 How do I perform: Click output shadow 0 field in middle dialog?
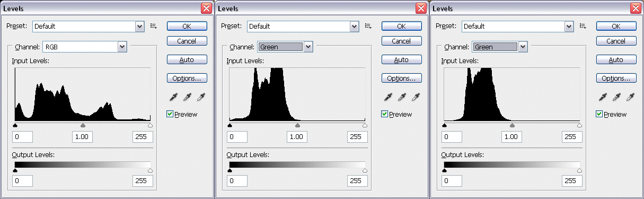(x=237, y=181)
